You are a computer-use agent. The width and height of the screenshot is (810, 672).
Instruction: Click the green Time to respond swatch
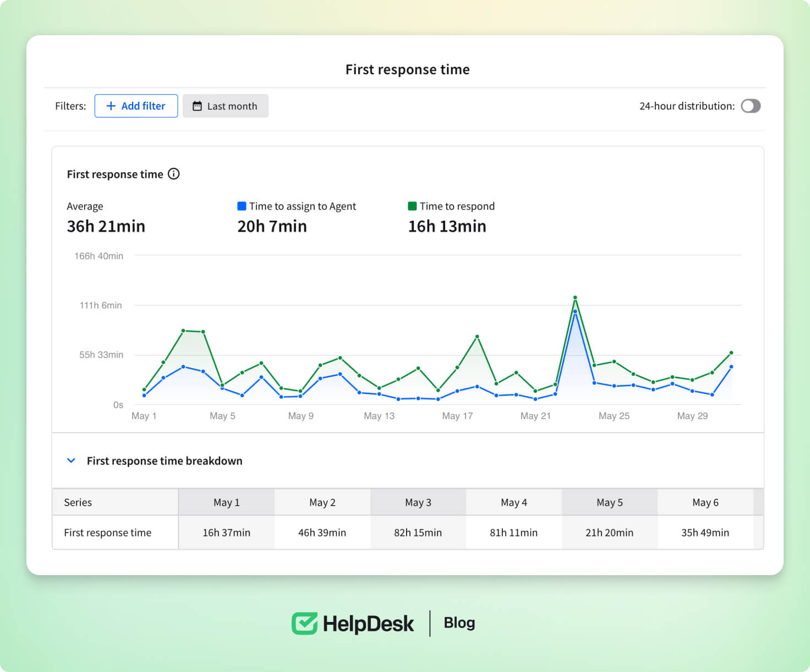pos(412,206)
